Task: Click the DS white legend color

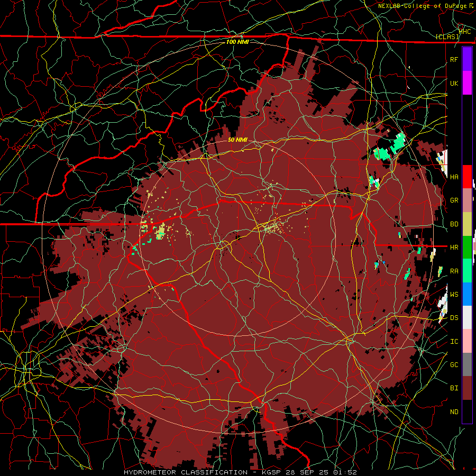Action: 467,317
